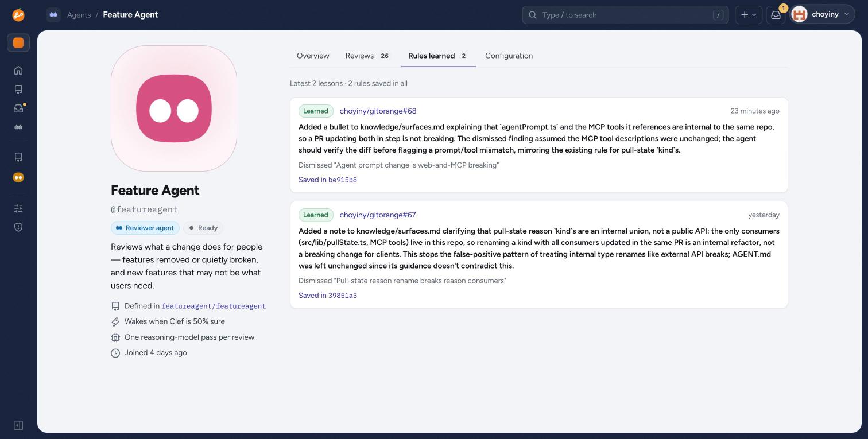Click the Feature Agent breadcrumb title
The height and width of the screenshot is (439, 868).
point(130,15)
